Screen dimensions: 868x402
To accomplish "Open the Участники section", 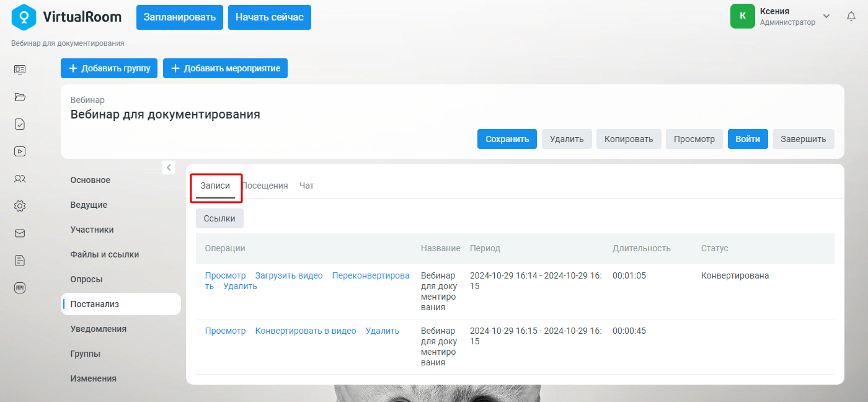I will pyautogui.click(x=92, y=230).
